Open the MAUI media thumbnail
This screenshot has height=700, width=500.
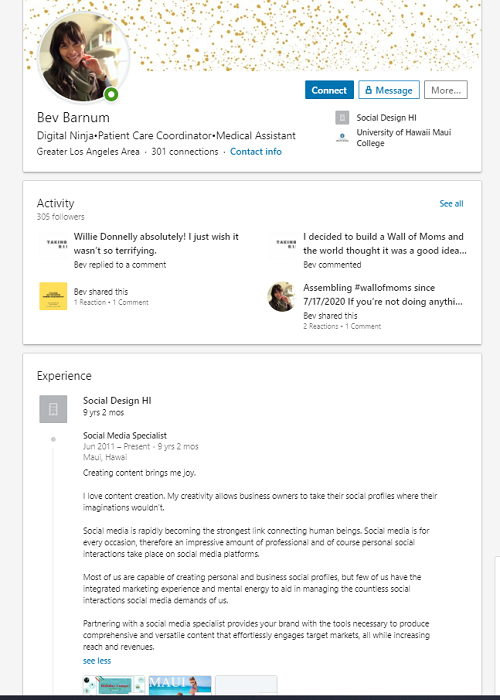pos(180,685)
